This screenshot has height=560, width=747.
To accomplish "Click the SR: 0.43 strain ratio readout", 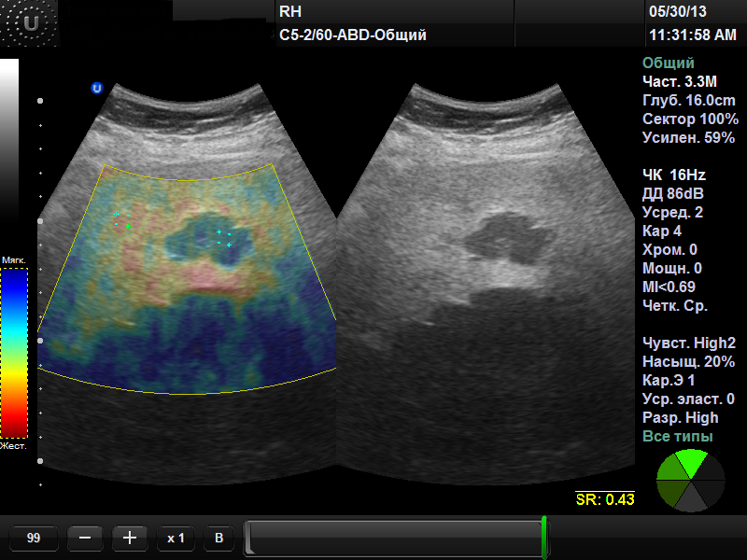I will click(605, 499).
